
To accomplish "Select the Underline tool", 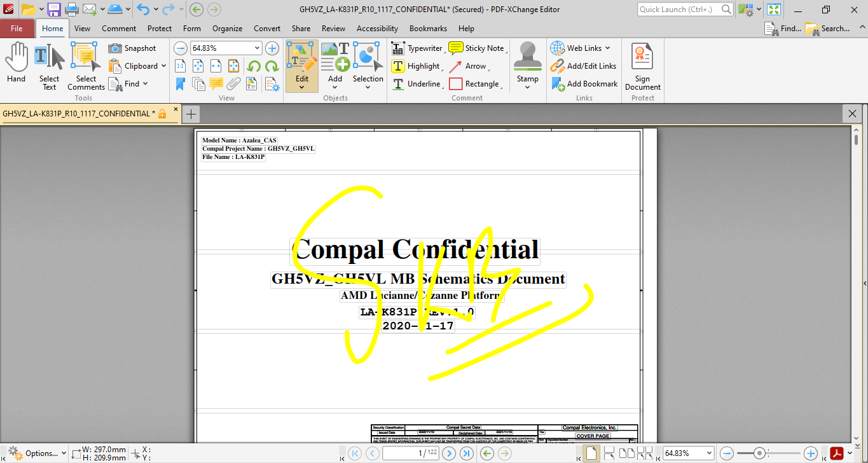I will pos(417,84).
